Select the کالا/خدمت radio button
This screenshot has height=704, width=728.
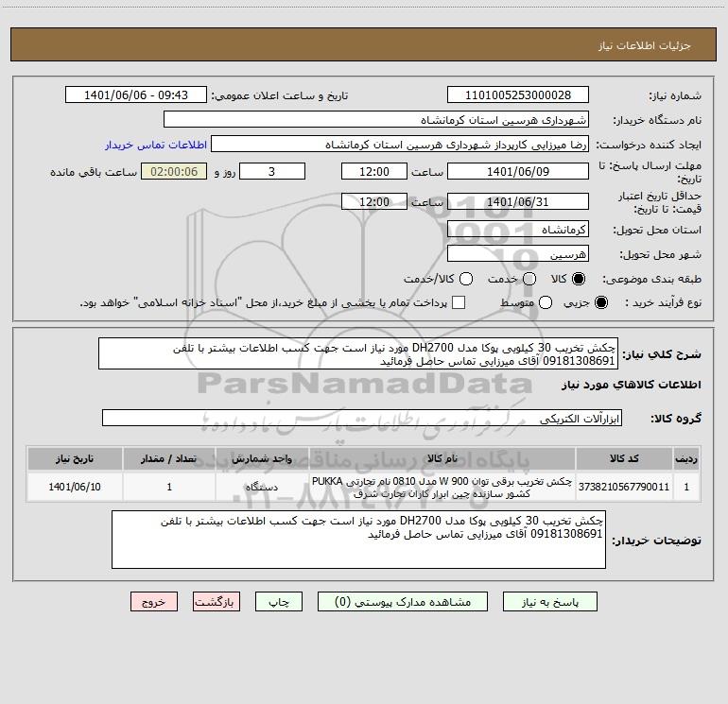[x=466, y=279]
